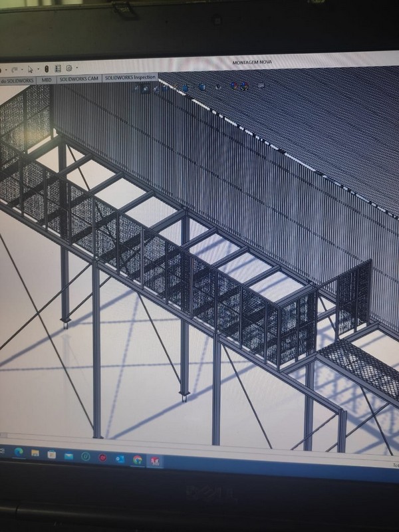Open the Options gear icon
The image size is (399, 532).
click(x=69, y=68)
